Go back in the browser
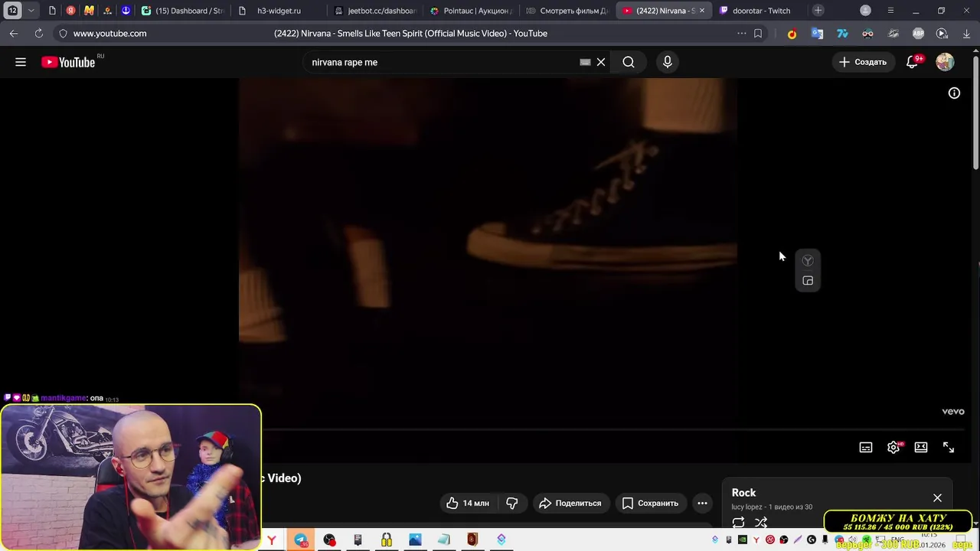Image resolution: width=980 pixels, height=551 pixels. point(14,34)
